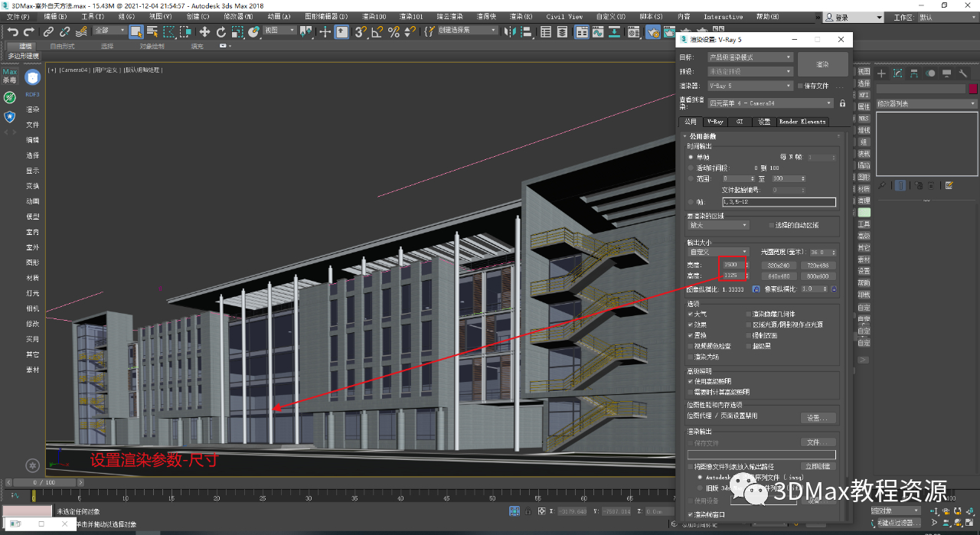Click the 立即创建 button
The height and width of the screenshot is (535, 980).
[x=818, y=466]
